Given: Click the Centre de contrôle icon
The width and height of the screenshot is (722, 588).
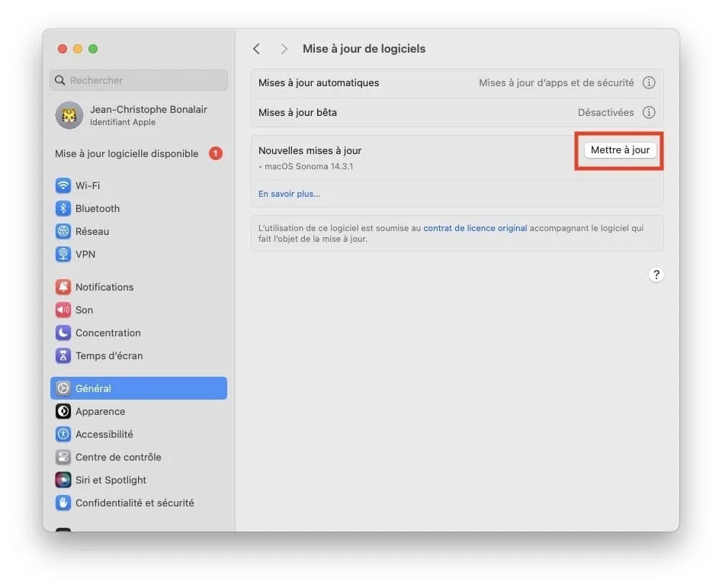Looking at the screenshot, I should click(x=63, y=457).
